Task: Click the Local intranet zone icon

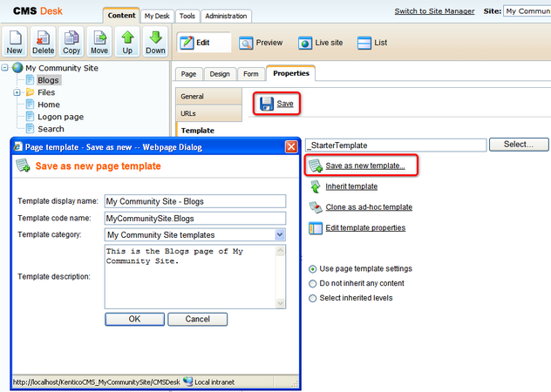Action: pos(188,382)
